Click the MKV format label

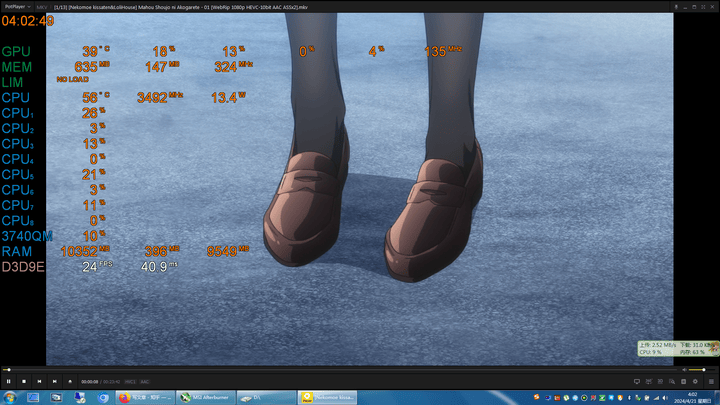(x=41, y=7)
